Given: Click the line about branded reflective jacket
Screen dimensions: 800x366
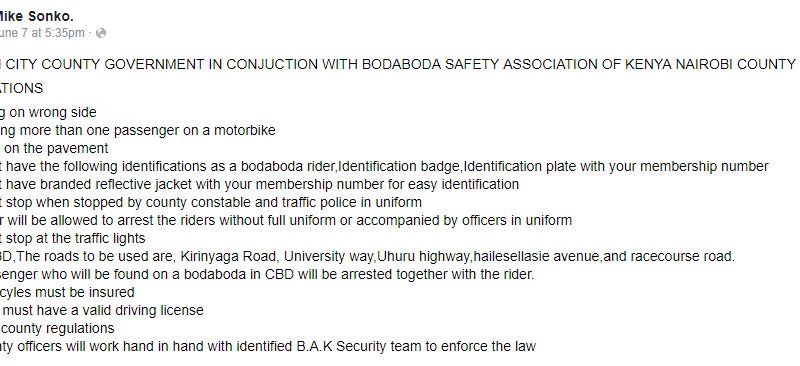Looking at the screenshot, I should (259, 184).
